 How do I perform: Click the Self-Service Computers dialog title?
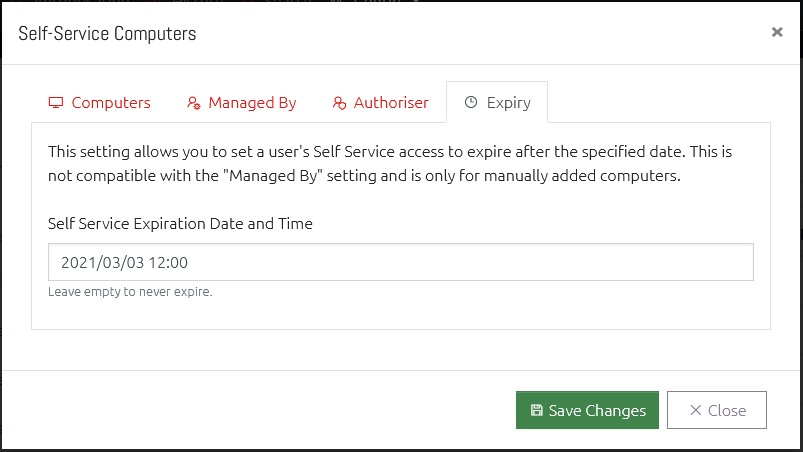107,34
